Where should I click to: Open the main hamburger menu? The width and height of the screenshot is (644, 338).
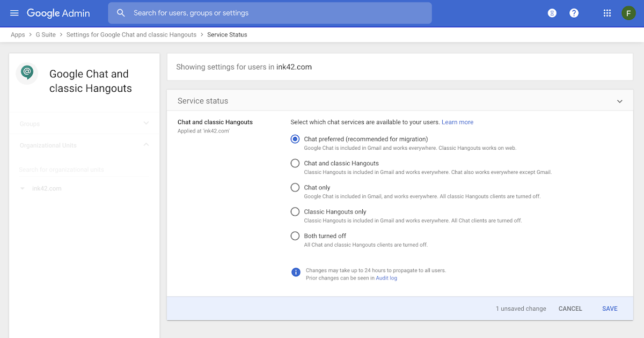click(x=14, y=13)
